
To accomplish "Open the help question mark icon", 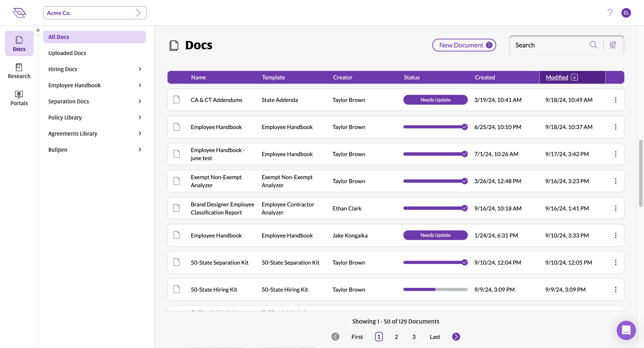I will 610,13.
